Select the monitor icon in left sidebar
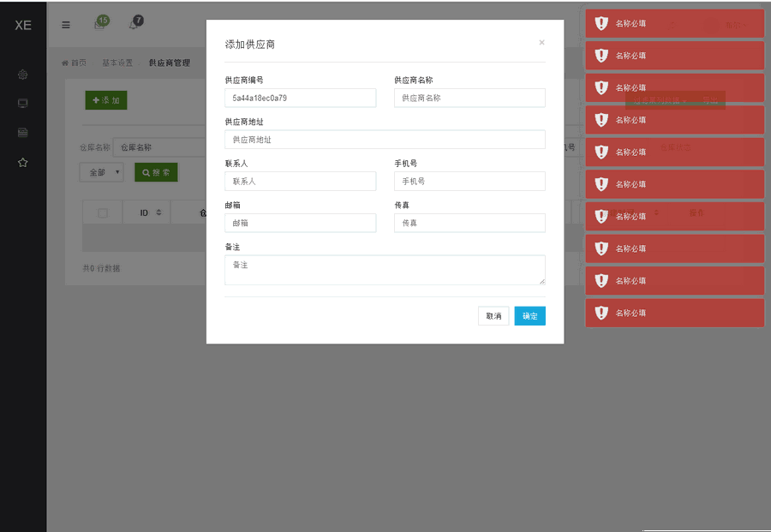Viewport: 771px width, 532px height. point(22,104)
